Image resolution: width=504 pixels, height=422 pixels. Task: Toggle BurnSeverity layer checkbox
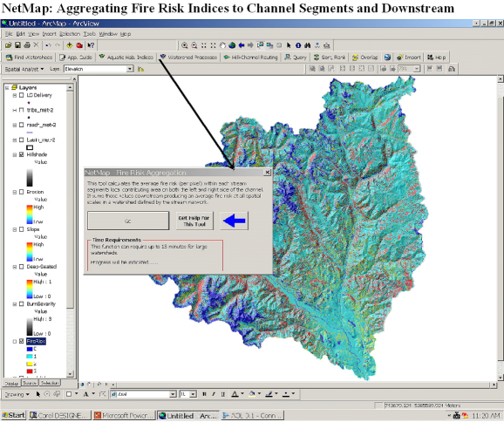(x=22, y=303)
